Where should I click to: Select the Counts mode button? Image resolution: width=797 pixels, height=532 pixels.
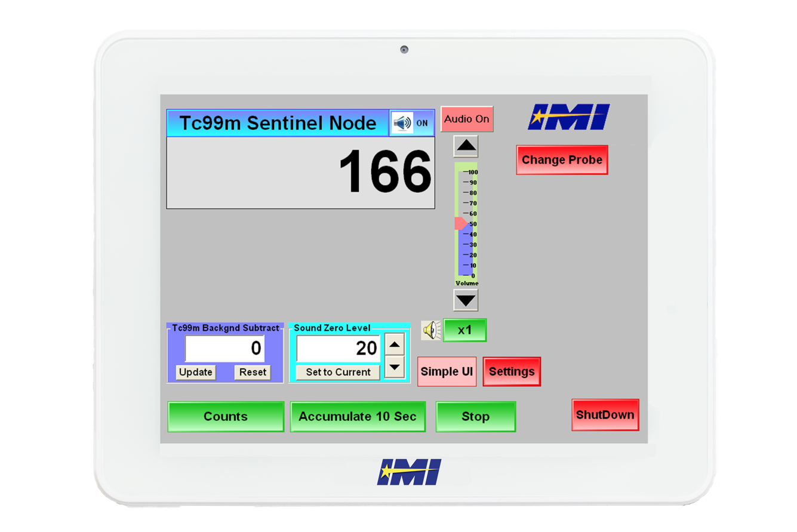(226, 417)
